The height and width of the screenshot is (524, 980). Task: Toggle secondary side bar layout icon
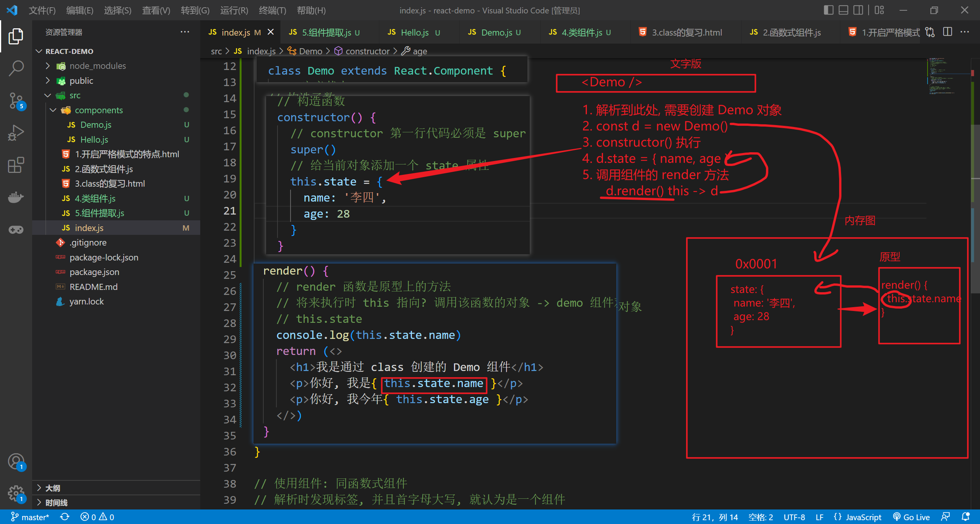(x=858, y=10)
